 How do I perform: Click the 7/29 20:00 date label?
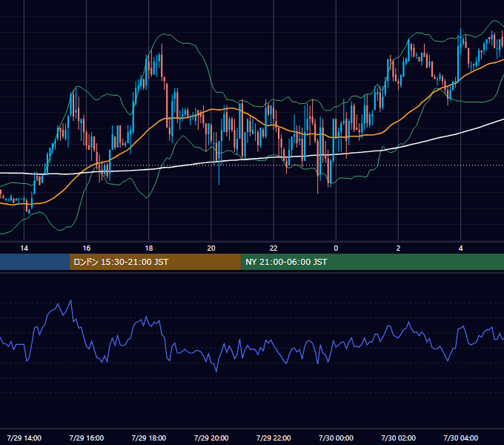(x=211, y=438)
